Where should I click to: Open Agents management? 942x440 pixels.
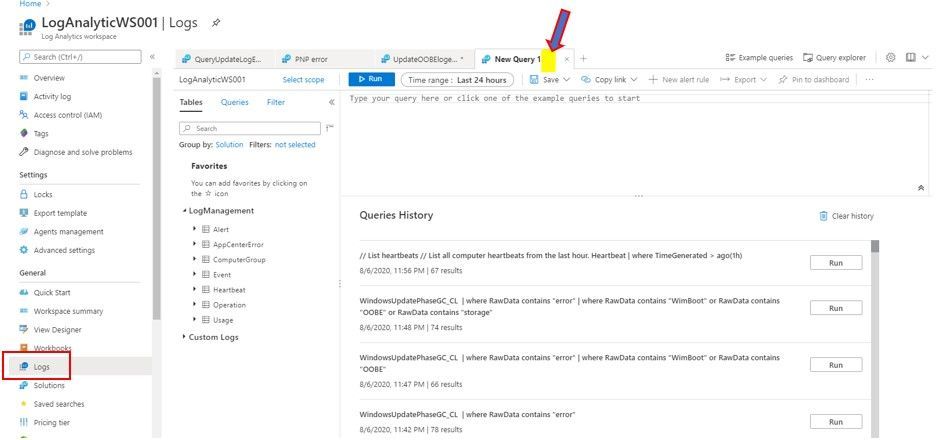tap(68, 232)
